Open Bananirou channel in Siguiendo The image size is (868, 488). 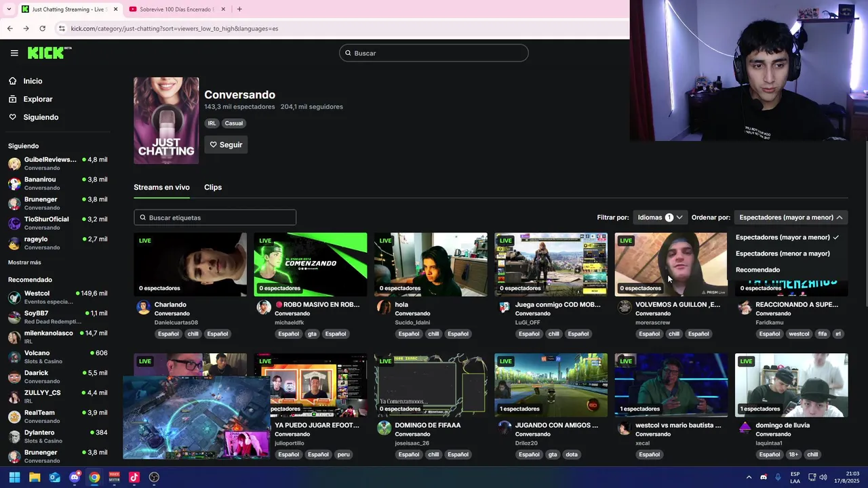(58, 183)
